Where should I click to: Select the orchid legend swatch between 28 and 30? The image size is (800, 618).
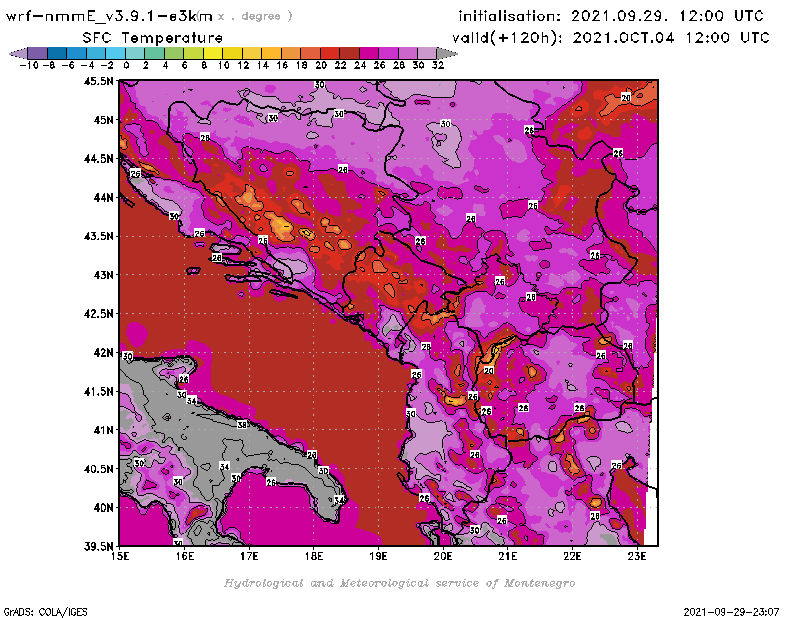407,54
